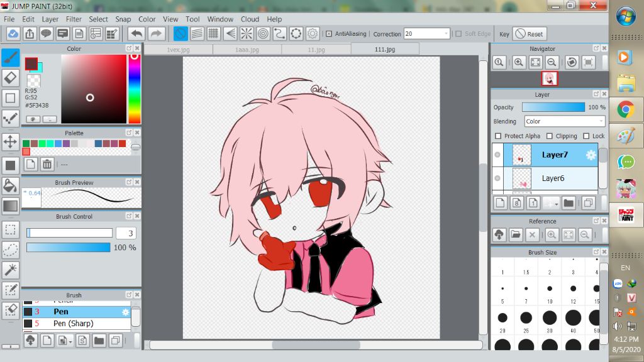The height and width of the screenshot is (362, 644).
Task: Open the Snap menu
Action: (x=123, y=19)
